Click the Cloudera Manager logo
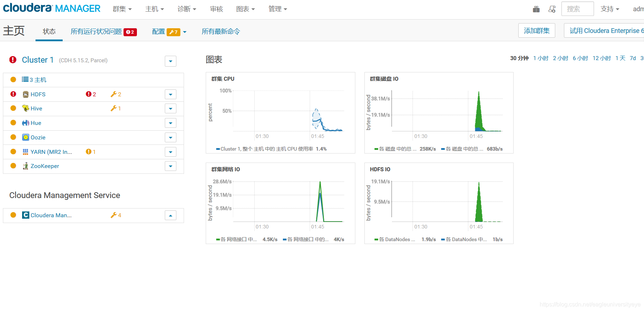This screenshot has width=644, height=311. pyautogui.click(x=52, y=8)
